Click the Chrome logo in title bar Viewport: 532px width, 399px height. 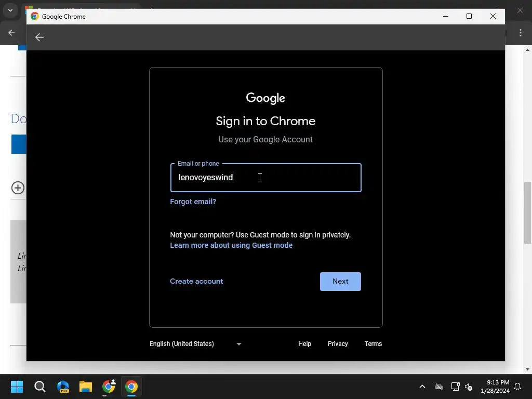pos(35,16)
